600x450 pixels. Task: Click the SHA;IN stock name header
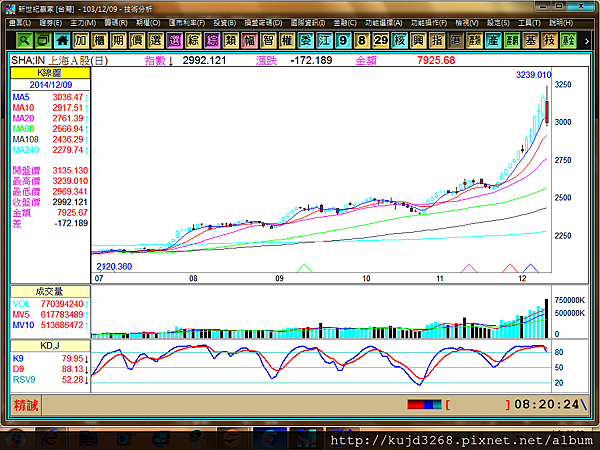59,60
